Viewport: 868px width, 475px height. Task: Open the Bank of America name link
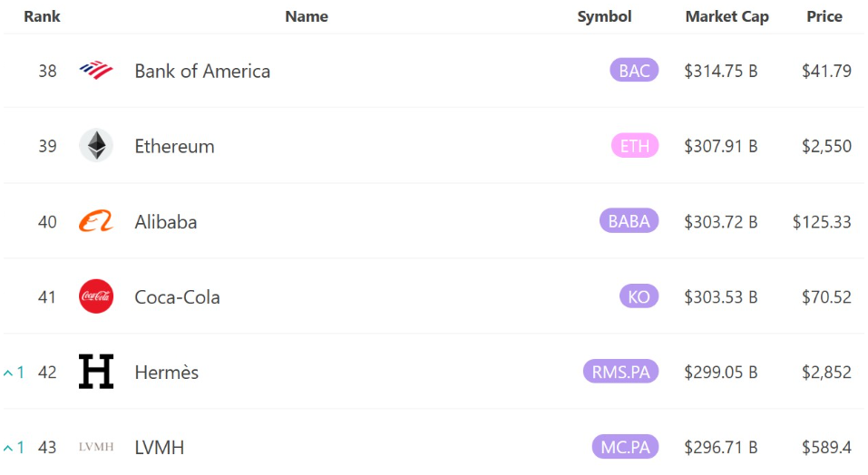click(x=202, y=71)
